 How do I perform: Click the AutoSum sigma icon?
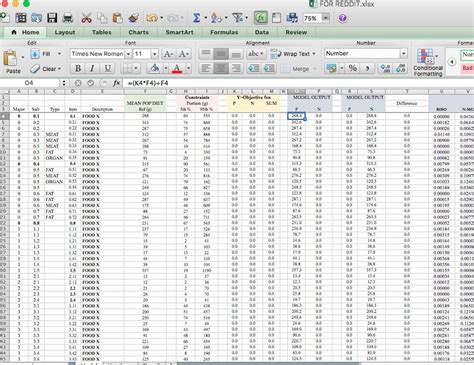coord(196,18)
